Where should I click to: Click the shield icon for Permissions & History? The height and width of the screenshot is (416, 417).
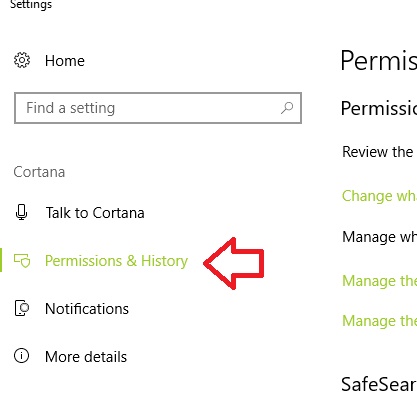[x=22, y=261]
